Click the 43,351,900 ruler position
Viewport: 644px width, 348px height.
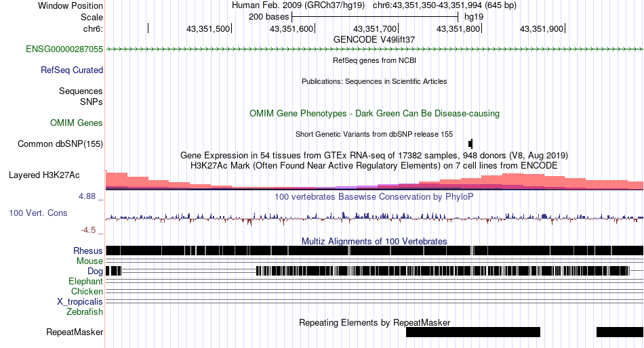point(542,29)
